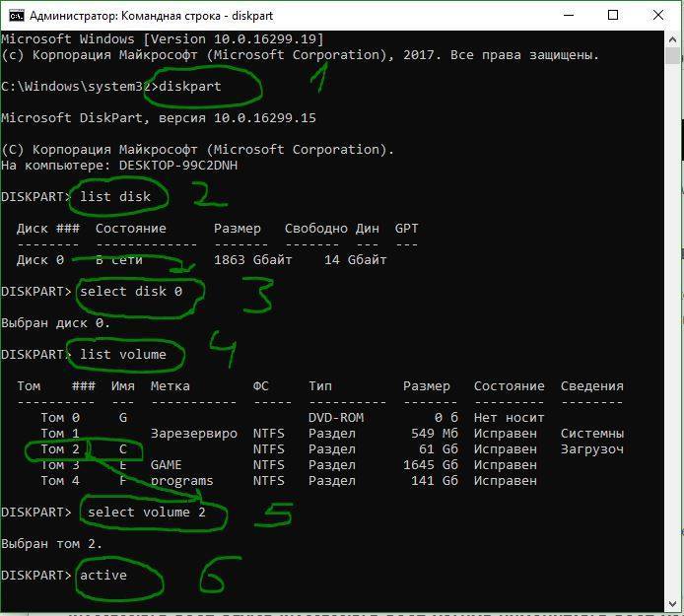Viewport: 684px width, 616px height.
Task: Click the 'Метка' column header
Action: click(171, 386)
